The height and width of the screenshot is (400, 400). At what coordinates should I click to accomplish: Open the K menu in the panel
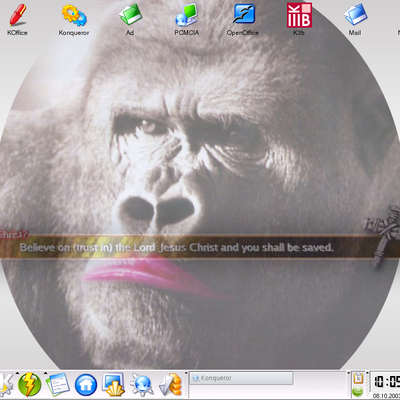[x=7, y=385]
